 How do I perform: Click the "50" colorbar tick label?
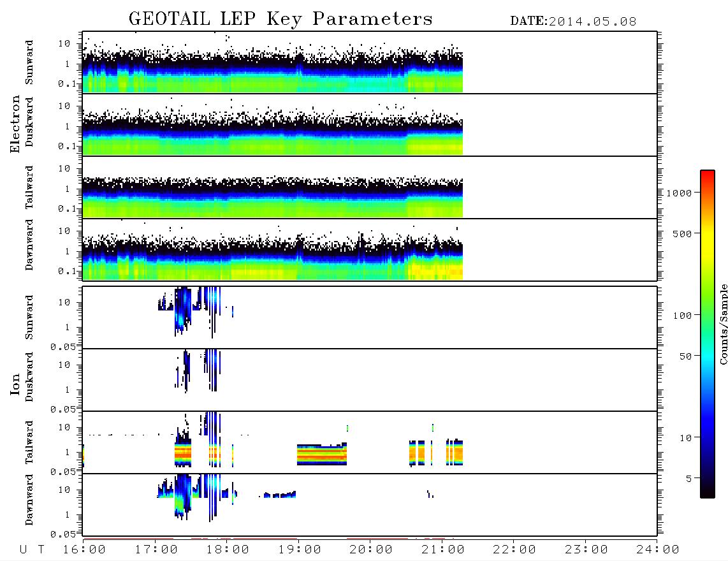click(686, 356)
